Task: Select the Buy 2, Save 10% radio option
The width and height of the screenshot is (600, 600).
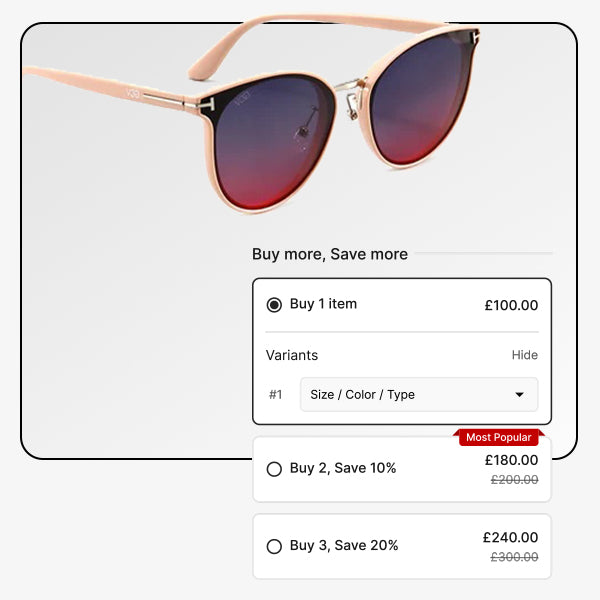Action: coord(274,469)
